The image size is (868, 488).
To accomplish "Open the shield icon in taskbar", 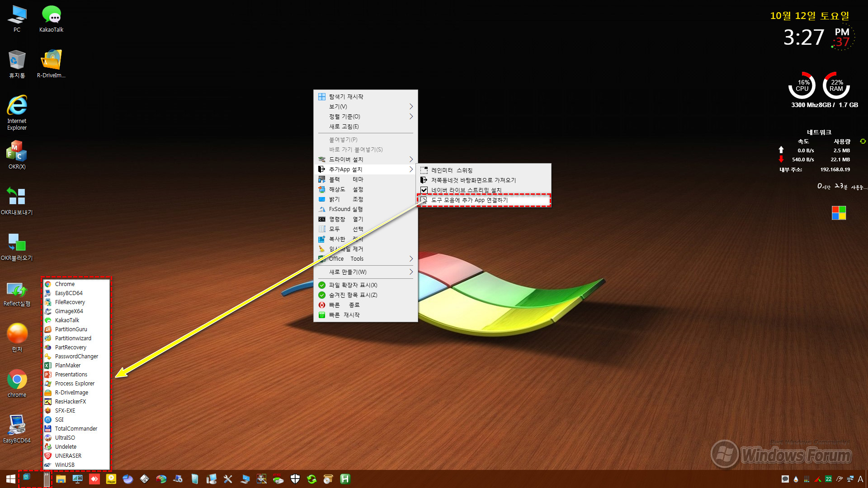I will tap(295, 479).
